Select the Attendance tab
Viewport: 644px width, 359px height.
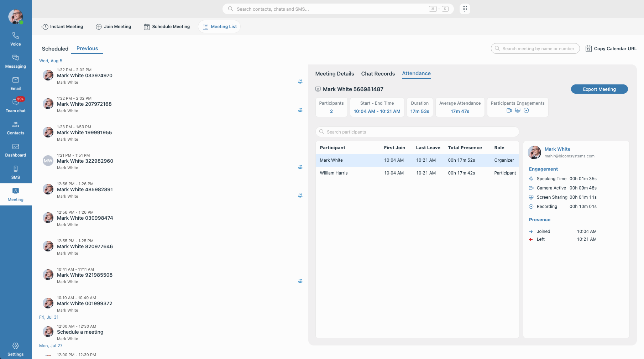[416, 74]
